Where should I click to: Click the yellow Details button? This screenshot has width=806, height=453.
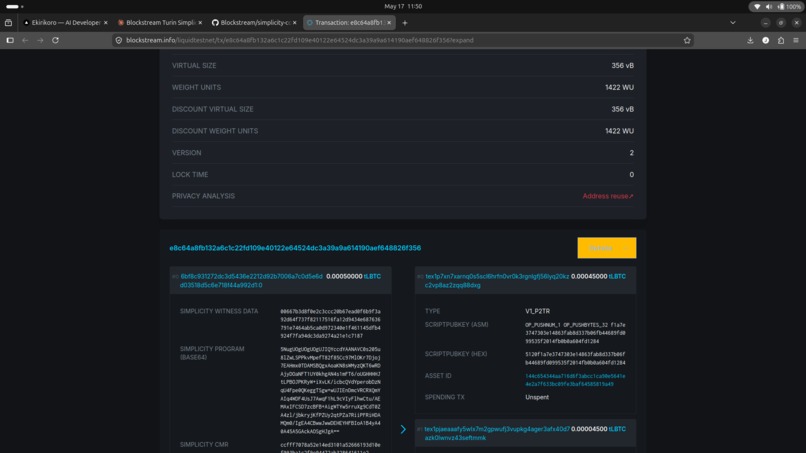pyautogui.click(x=607, y=248)
